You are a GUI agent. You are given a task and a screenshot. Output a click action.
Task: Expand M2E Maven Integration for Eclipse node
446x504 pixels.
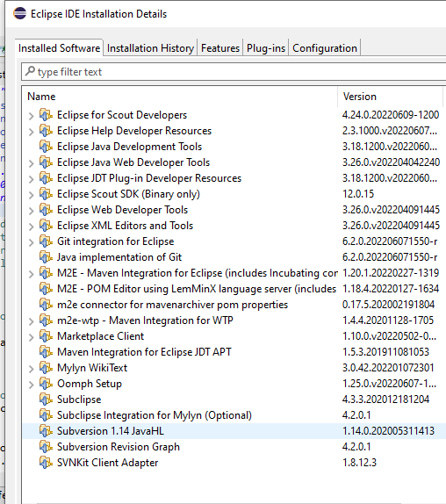(32, 274)
